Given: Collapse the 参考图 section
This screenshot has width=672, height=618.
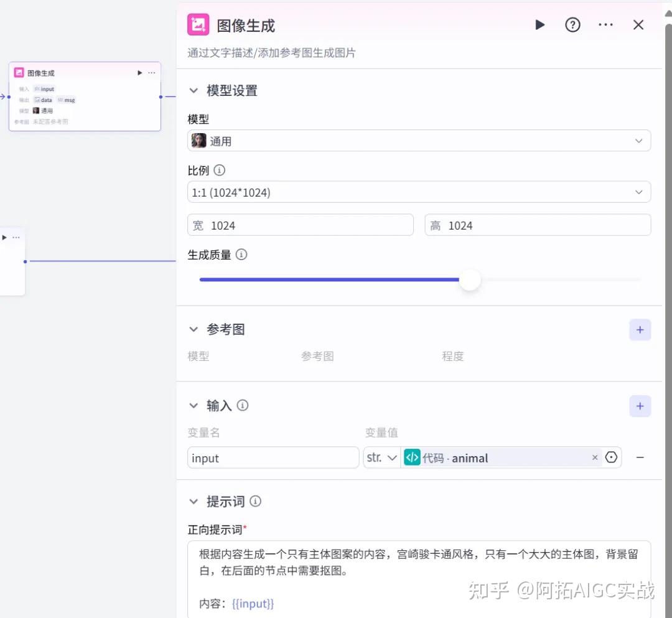Looking at the screenshot, I should click(194, 330).
